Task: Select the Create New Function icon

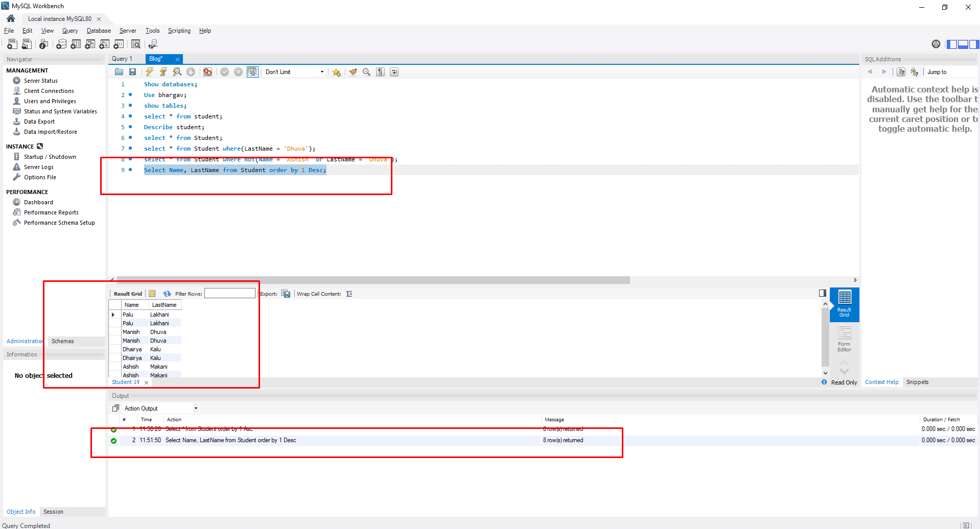Action: click(x=119, y=44)
